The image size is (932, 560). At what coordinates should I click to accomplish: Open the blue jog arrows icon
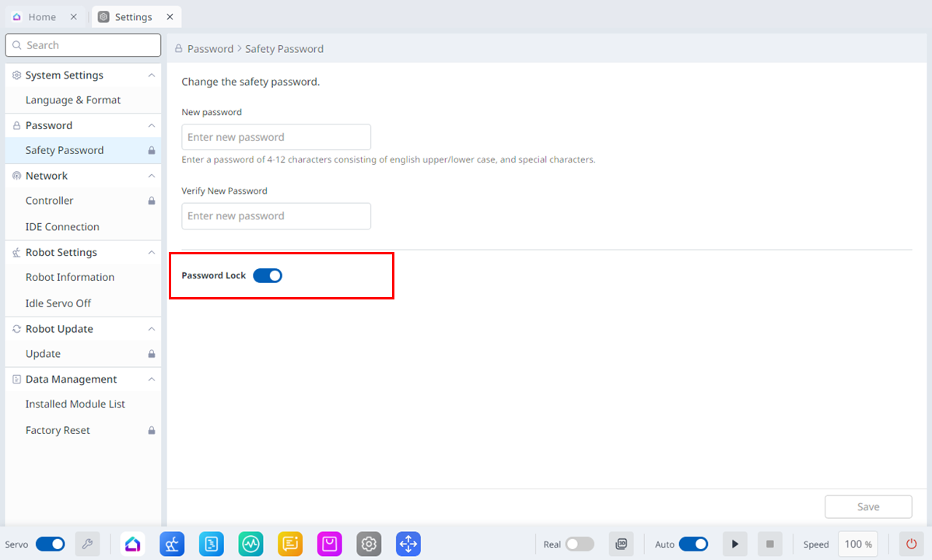408,544
